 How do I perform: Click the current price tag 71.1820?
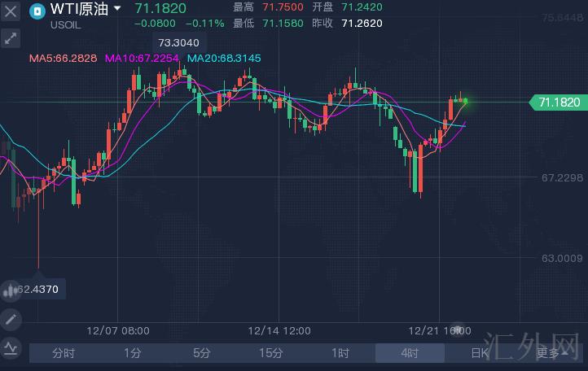click(x=558, y=102)
